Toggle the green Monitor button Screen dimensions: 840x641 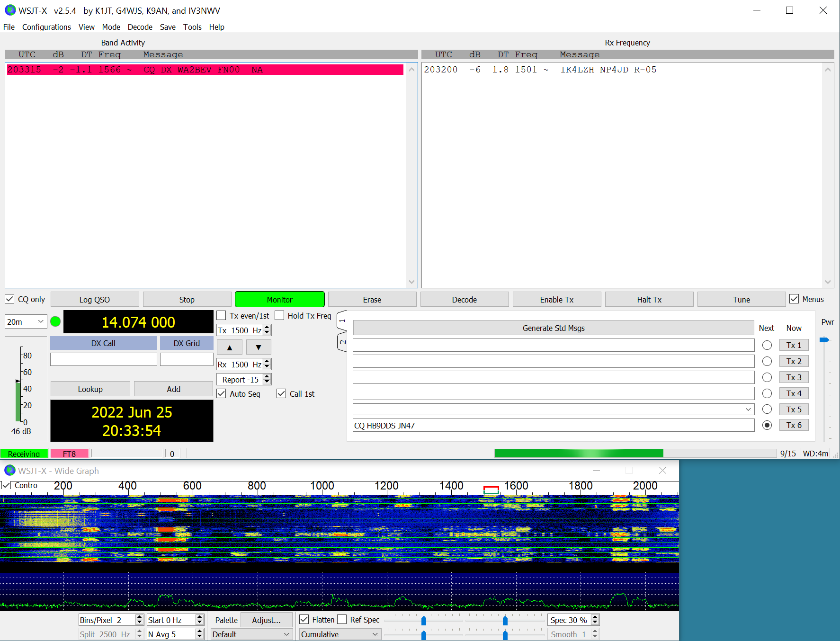pos(280,299)
